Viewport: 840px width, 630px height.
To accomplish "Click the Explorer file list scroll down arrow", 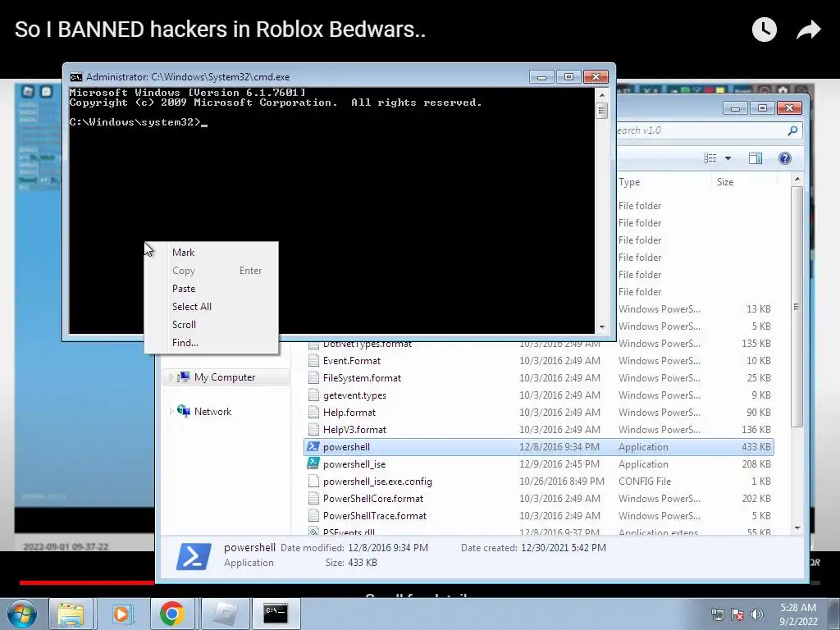I will (x=797, y=528).
